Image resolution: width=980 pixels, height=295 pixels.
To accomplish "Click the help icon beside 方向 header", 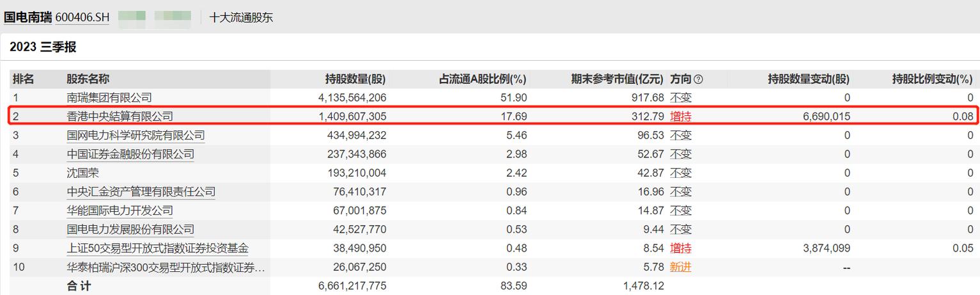I will (x=698, y=79).
